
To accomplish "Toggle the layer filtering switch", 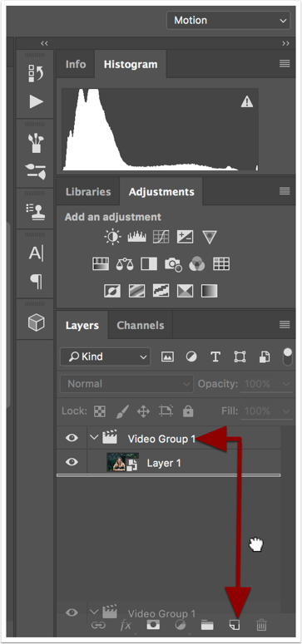I will tap(288, 356).
